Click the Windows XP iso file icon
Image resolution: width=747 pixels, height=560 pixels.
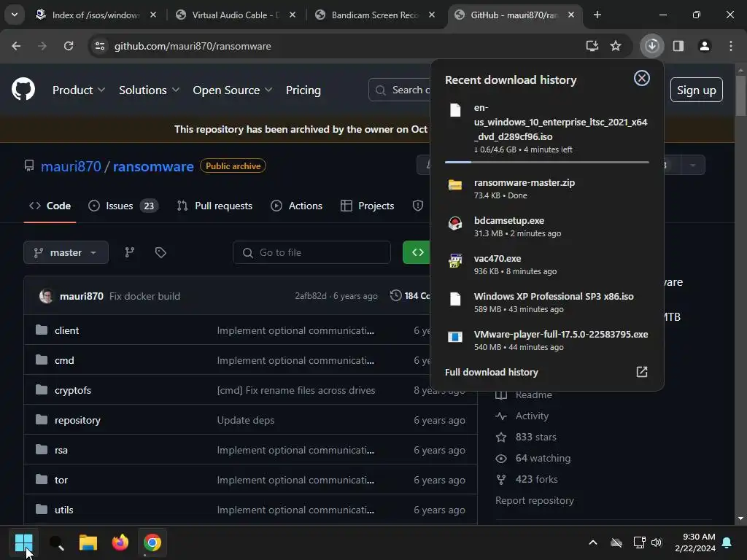[455, 299]
